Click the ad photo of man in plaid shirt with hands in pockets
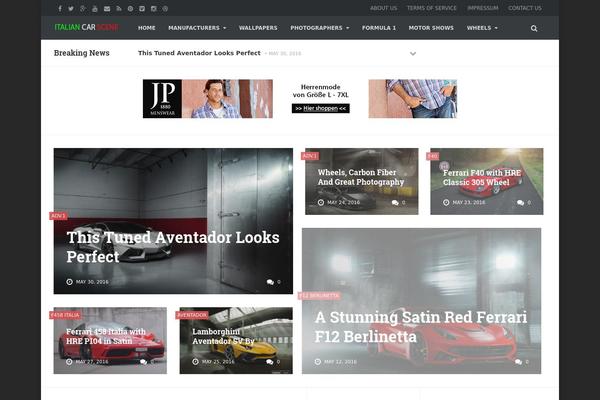This screenshot has height=400, width=600. tap(412, 99)
